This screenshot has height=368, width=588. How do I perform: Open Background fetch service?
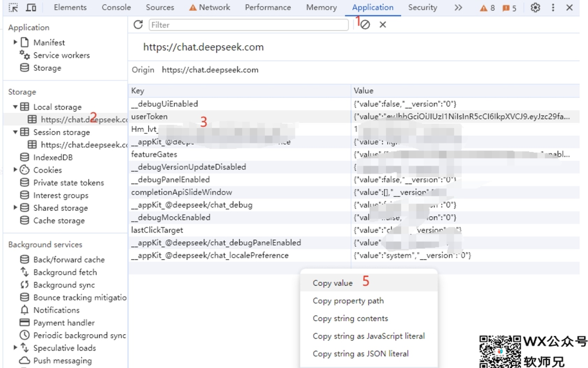pyautogui.click(x=65, y=272)
